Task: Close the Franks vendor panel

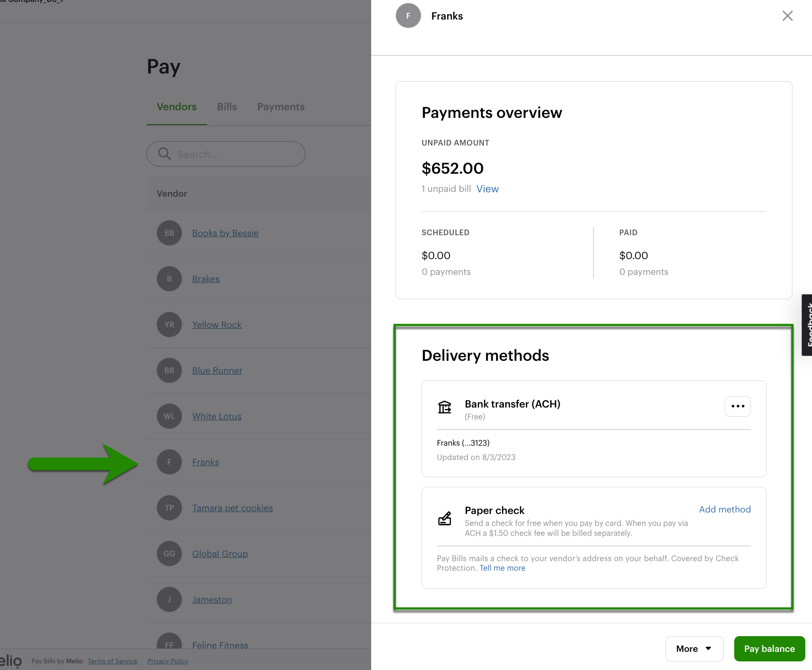Action: (x=788, y=16)
